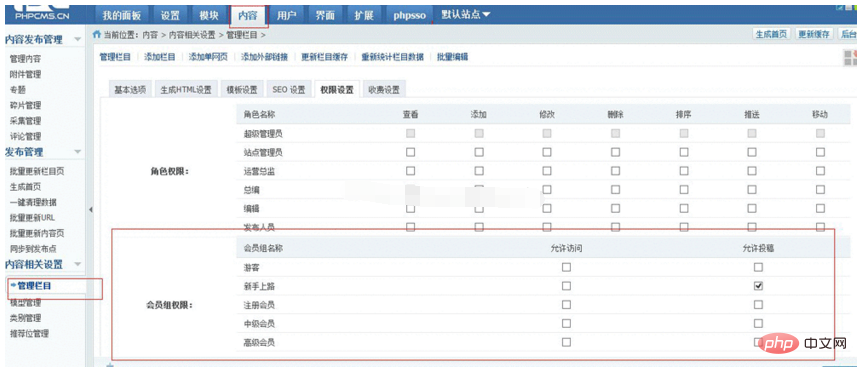This screenshot has width=857, height=376.
Task: Click the 更新缓存 button
Action: pyautogui.click(x=814, y=34)
